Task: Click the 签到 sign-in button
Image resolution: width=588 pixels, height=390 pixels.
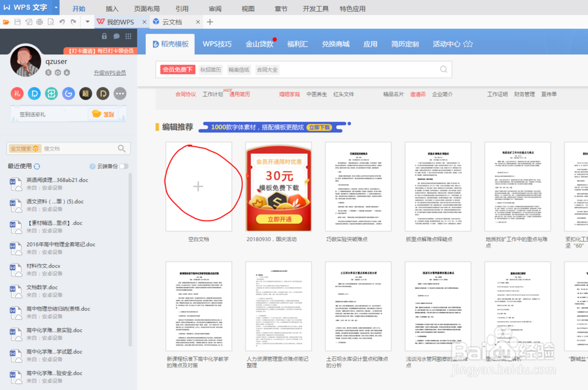Action: (x=103, y=114)
